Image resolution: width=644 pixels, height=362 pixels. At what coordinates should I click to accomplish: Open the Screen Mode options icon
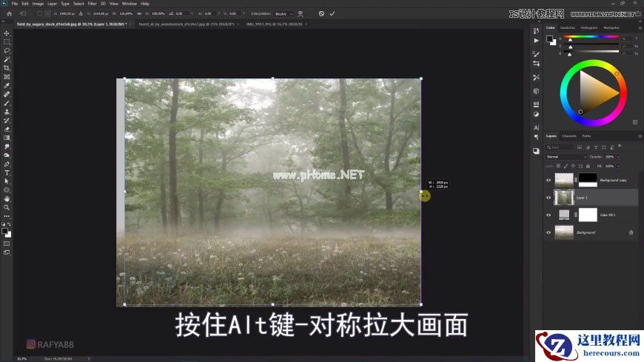pos(7,252)
